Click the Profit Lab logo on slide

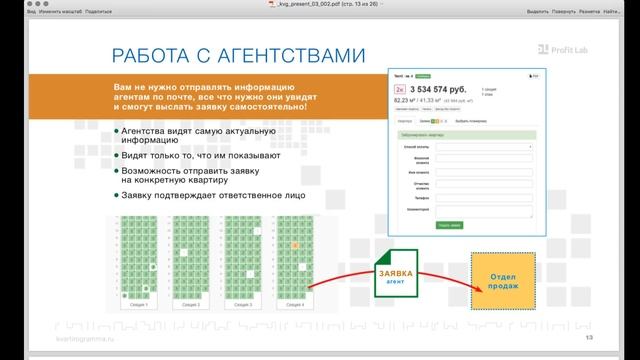pos(563,50)
